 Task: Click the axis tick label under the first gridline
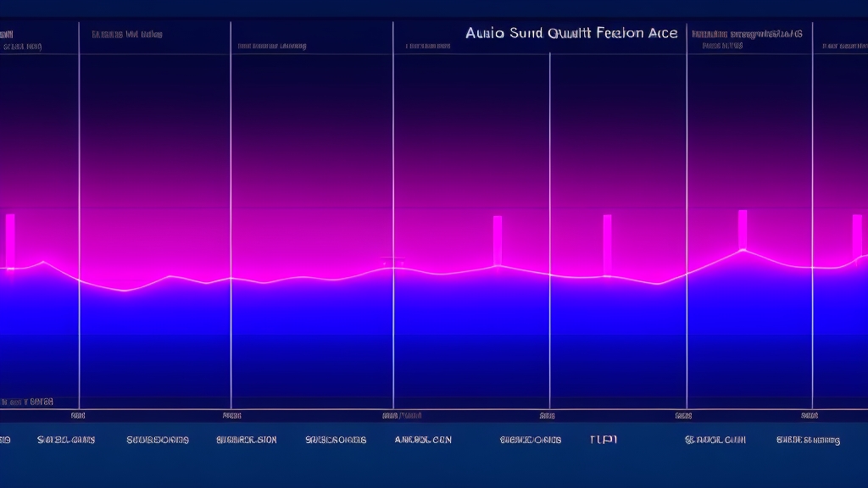pyautogui.click(x=78, y=416)
